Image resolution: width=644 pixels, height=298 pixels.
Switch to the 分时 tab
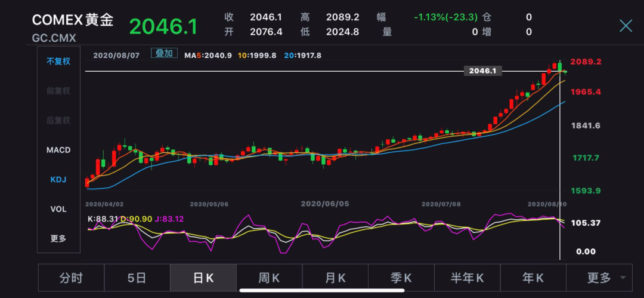tap(71, 278)
